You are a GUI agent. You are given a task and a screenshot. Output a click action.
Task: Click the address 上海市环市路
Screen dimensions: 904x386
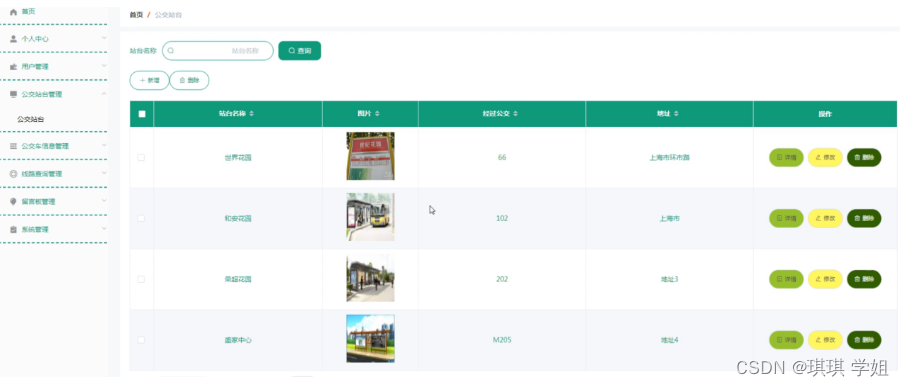[x=669, y=158]
